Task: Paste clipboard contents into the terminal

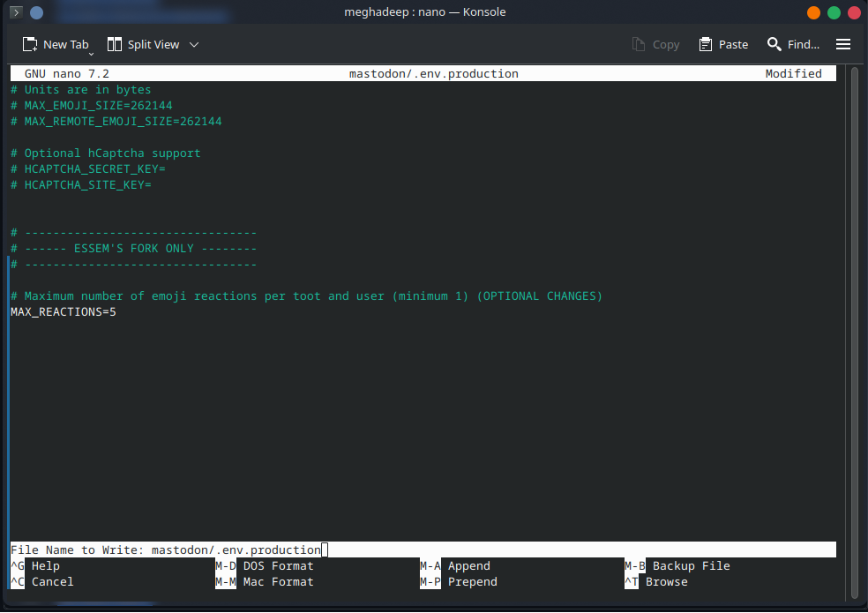Action: (722, 44)
